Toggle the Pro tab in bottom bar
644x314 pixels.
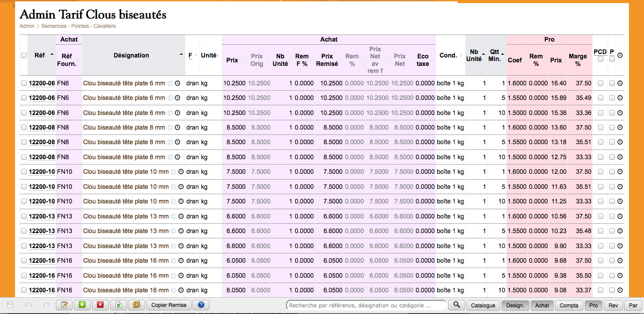coord(594,305)
